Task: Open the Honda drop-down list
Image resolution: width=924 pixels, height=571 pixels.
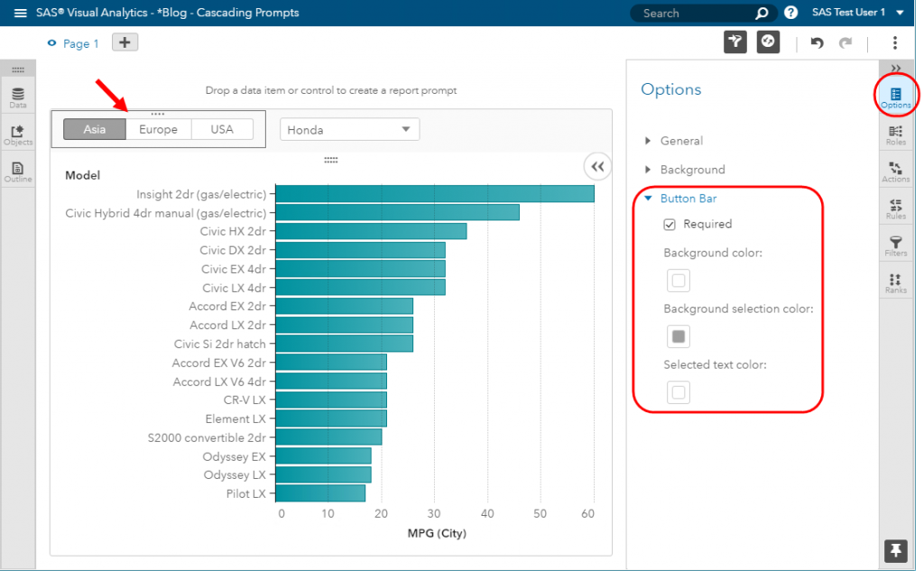Action: [x=349, y=130]
